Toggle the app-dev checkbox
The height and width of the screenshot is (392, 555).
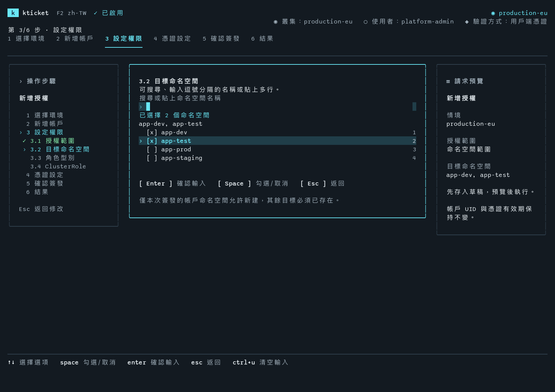coord(152,132)
